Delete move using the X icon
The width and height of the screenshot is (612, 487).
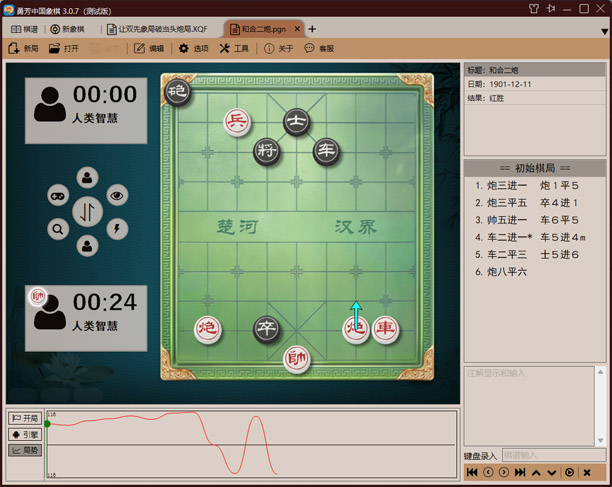click(587, 472)
